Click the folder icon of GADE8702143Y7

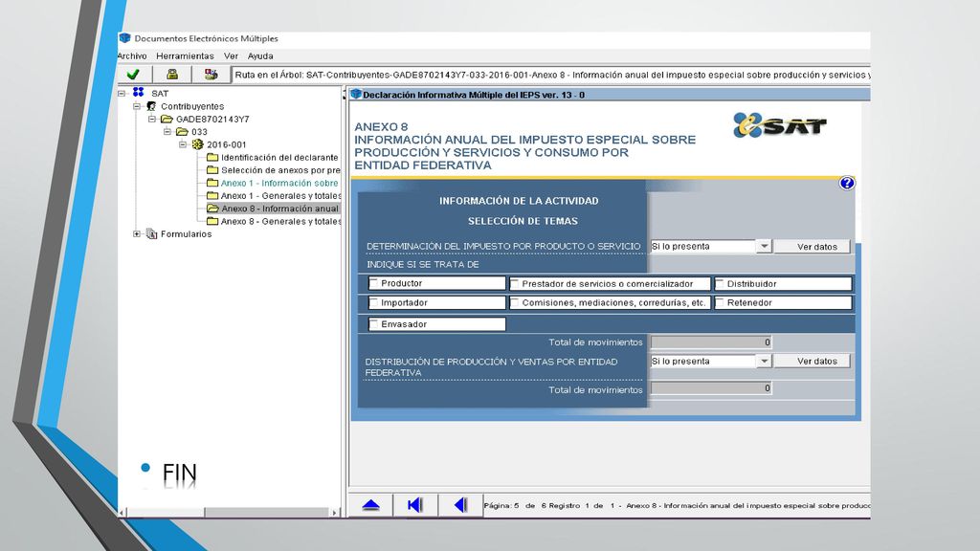click(x=167, y=119)
